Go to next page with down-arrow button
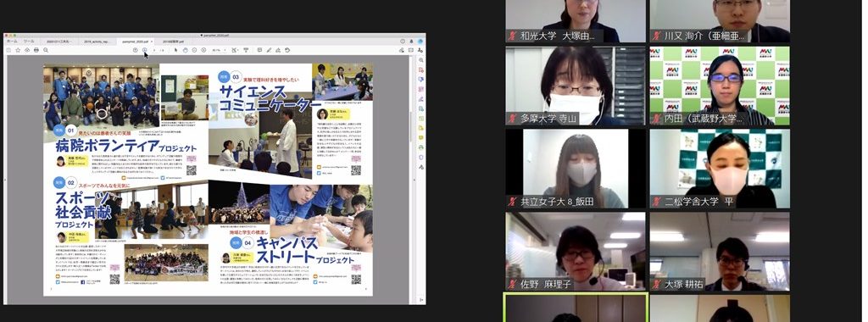This screenshot has height=322, width=868. click(144, 50)
